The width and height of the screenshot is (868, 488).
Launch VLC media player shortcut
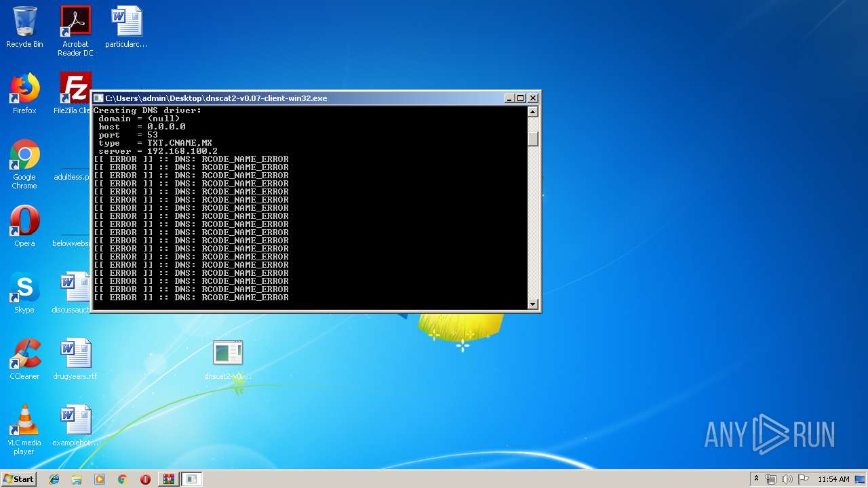[x=24, y=430]
